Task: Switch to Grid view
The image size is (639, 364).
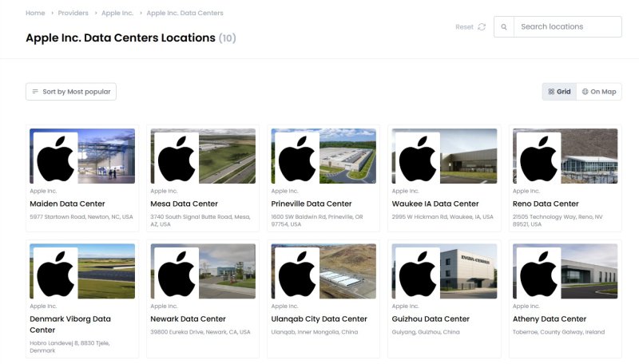Action: click(559, 92)
